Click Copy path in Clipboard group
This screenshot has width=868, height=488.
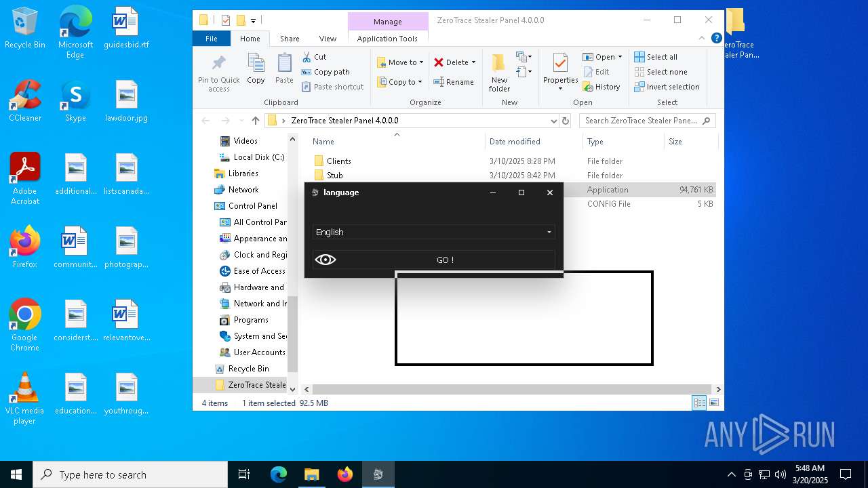(325, 72)
